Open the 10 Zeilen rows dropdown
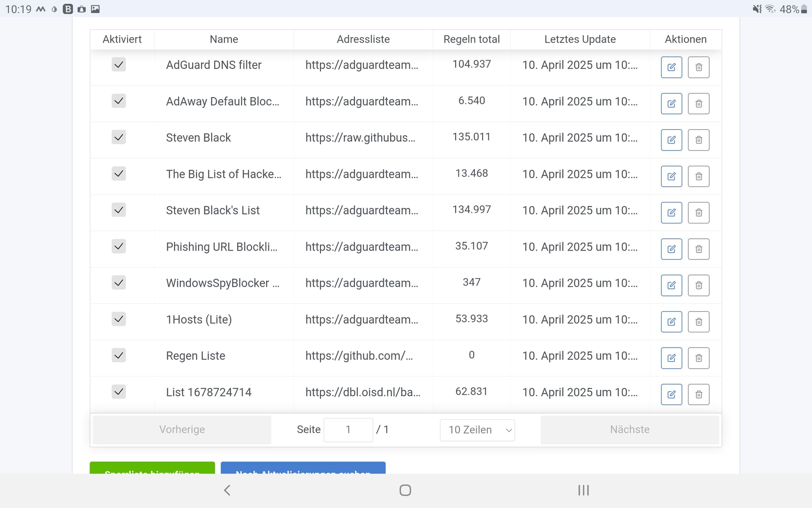Image resolution: width=812 pixels, height=508 pixels. 477,430
